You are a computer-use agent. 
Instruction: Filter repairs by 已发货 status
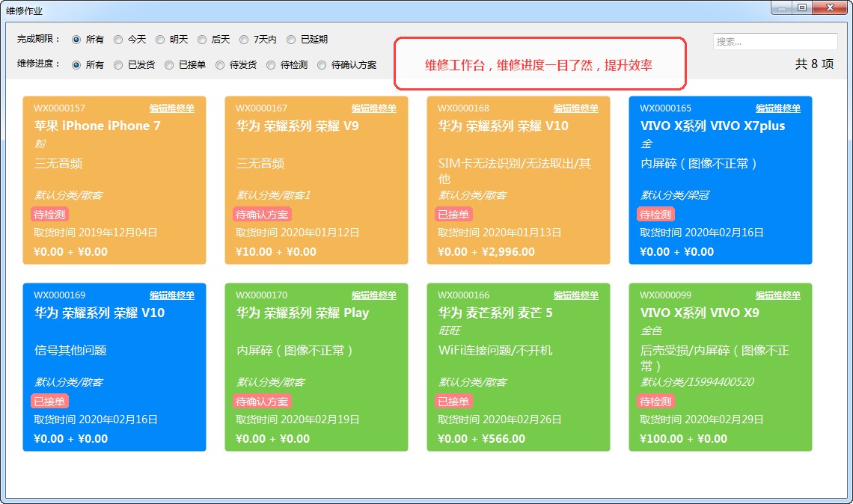click(118, 65)
